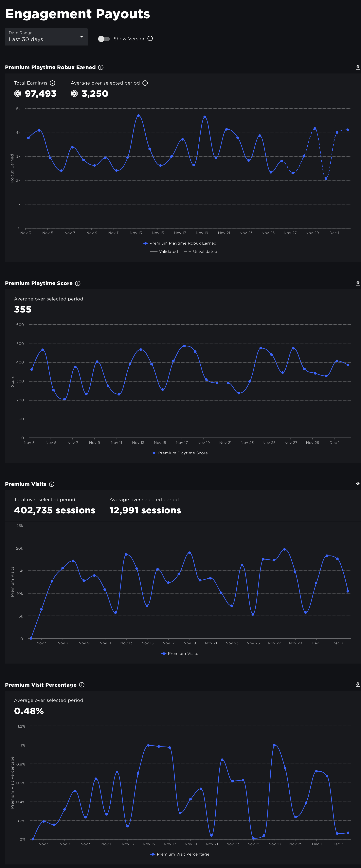361x868 pixels.
Task: Click info icon beside Premium Playtime Score
Action: click(78, 283)
